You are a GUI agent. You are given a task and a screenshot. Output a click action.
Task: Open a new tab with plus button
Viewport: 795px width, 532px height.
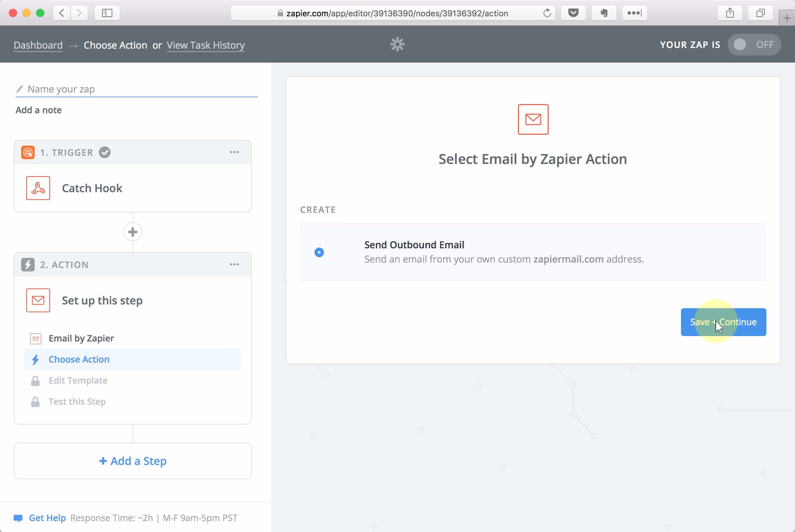787,18
